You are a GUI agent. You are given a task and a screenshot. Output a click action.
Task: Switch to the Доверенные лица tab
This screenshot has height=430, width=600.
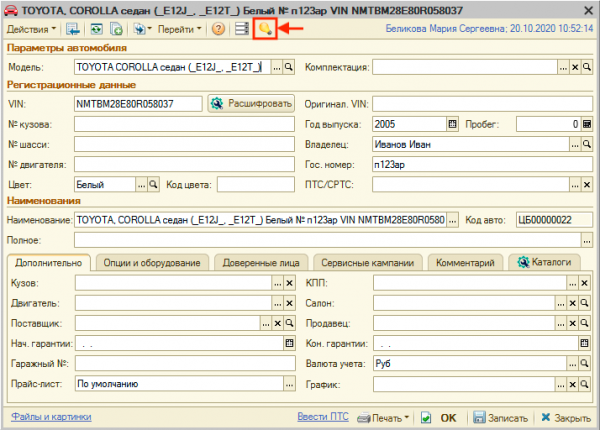[x=261, y=263]
